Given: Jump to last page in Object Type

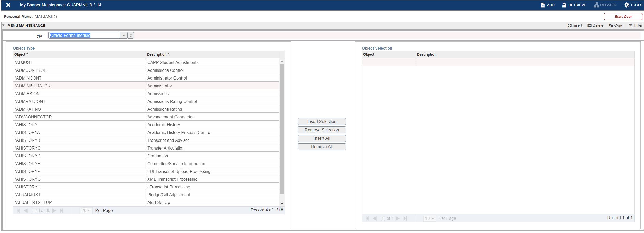Looking at the screenshot, I should coord(62,211).
